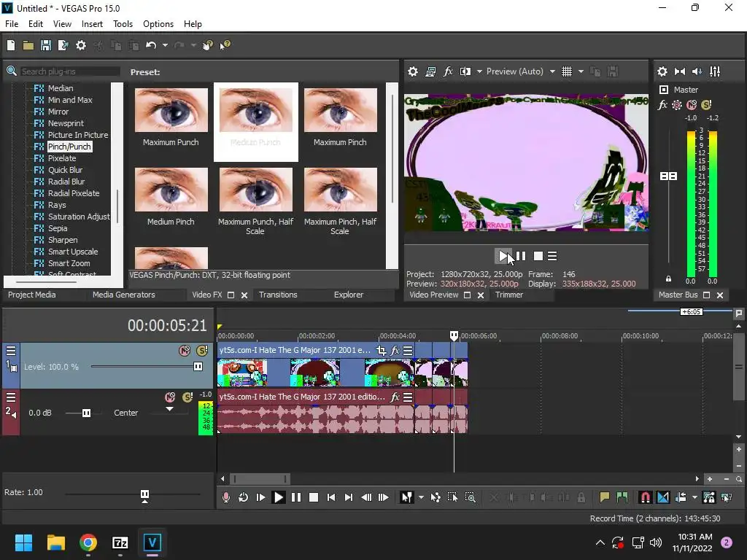Viewport: 747px width, 560px height.
Task: Open the Options menu
Action: [158, 24]
